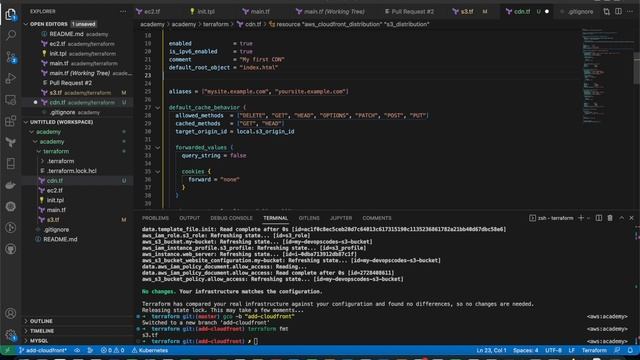Screen dimensions: 640x360
Task: Open the Output panel tab
Action: click(190, 218)
